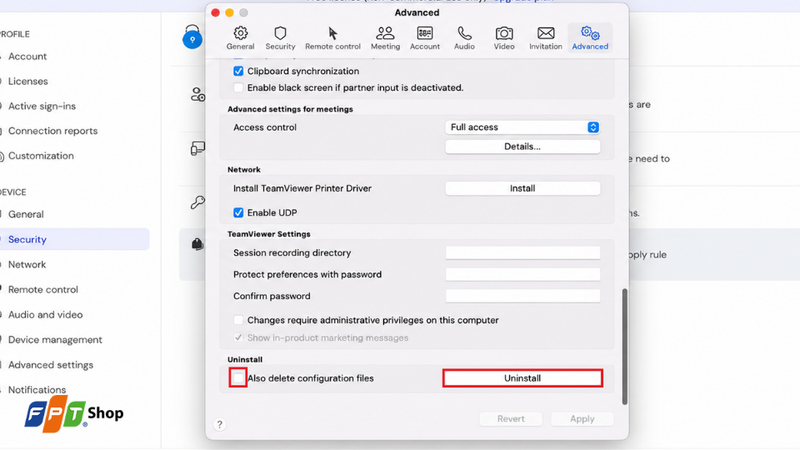Select Licenses in the sidebar
The height and width of the screenshot is (450, 800).
(28, 81)
